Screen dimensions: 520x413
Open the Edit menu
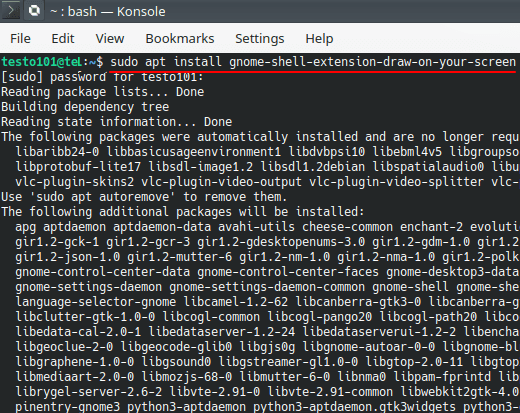tap(63, 39)
